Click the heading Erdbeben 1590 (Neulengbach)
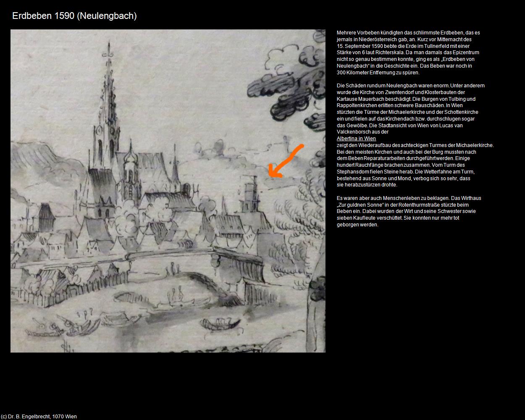Image resolution: width=525 pixels, height=420 pixels. 74,16
